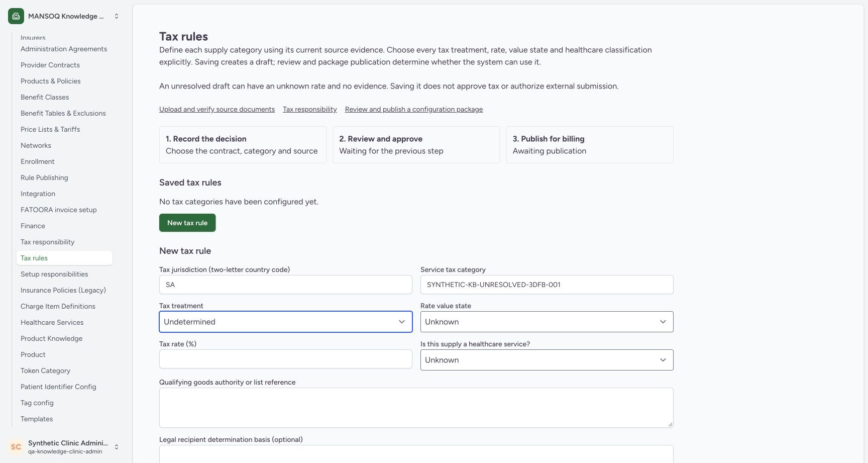Click the Legal recipient determination basis textarea
868x463 pixels.
pos(416,454)
